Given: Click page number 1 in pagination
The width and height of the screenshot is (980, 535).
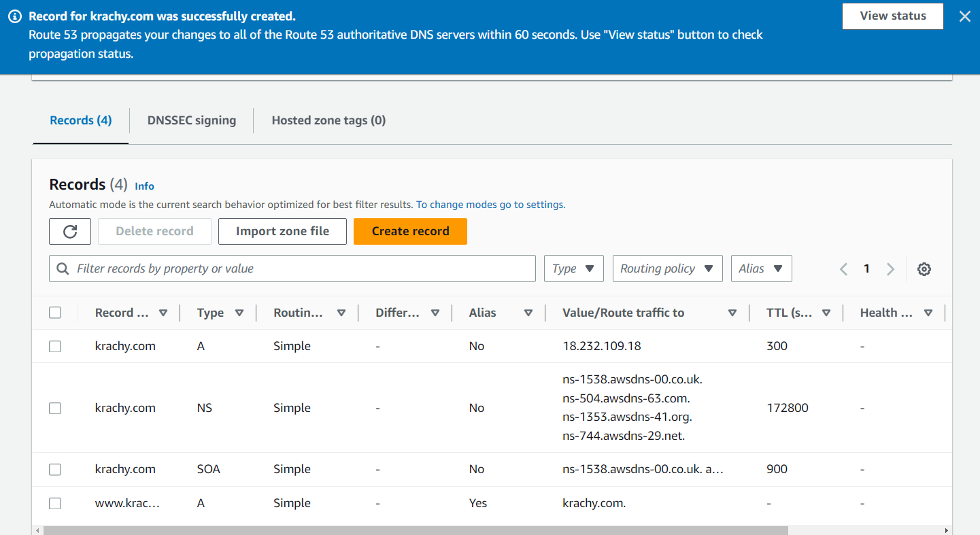Looking at the screenshot, I should 866,269.
